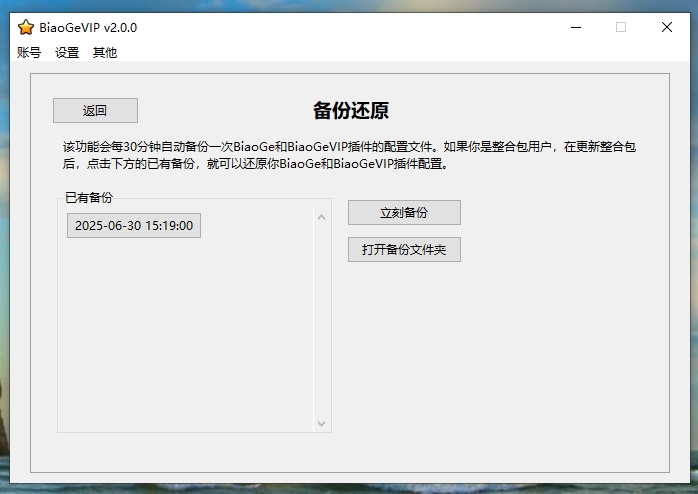Click 打开备份文件夹 button

[x=404, y=249]
